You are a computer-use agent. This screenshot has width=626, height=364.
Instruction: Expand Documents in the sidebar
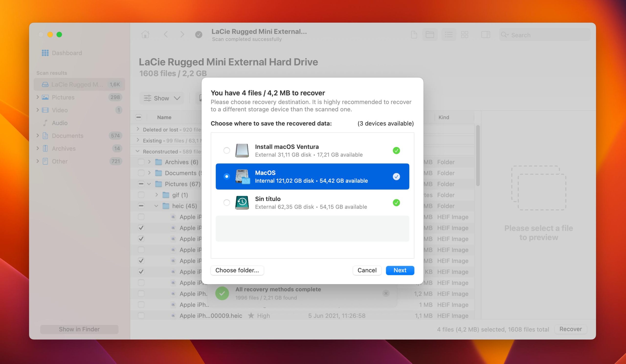(x=38, y=136)
